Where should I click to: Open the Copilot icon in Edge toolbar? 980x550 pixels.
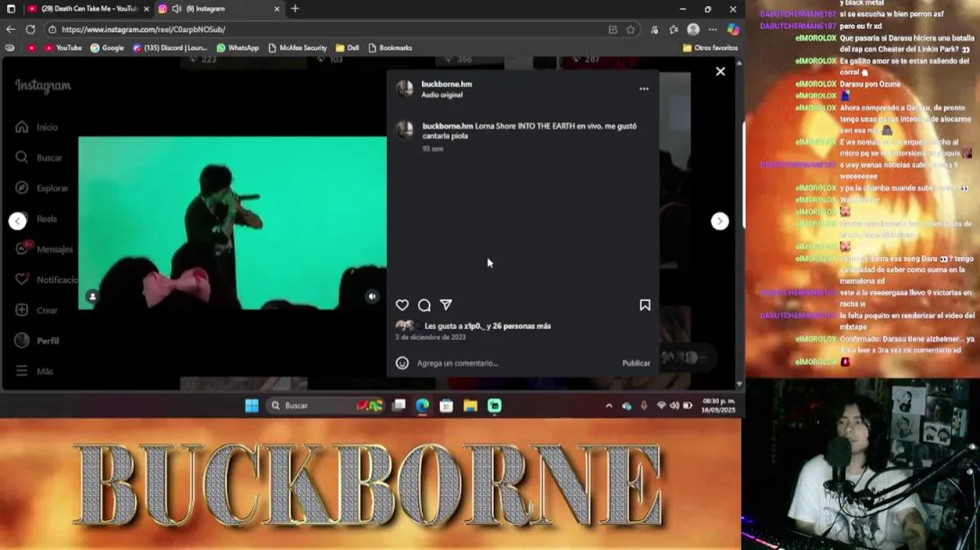(733, 29)
